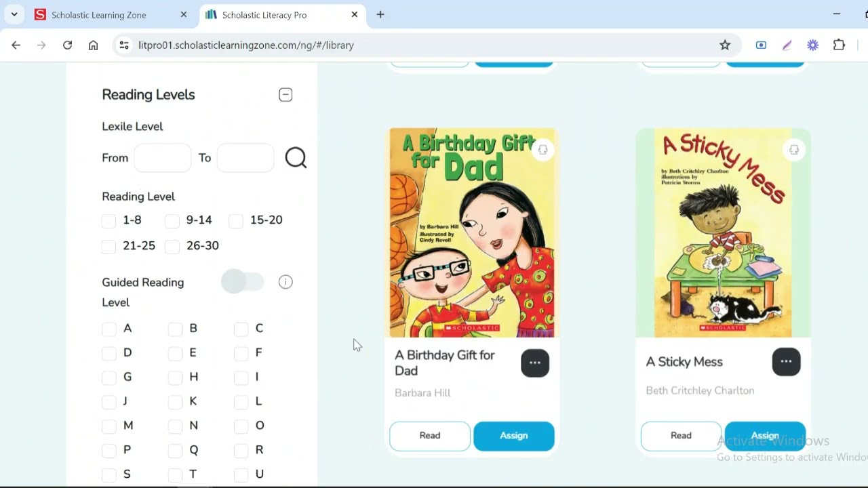868x488 pixels.
Task: Click audio icon on A Birthday Gift for Dad cover
Action: tap(542, 150)
